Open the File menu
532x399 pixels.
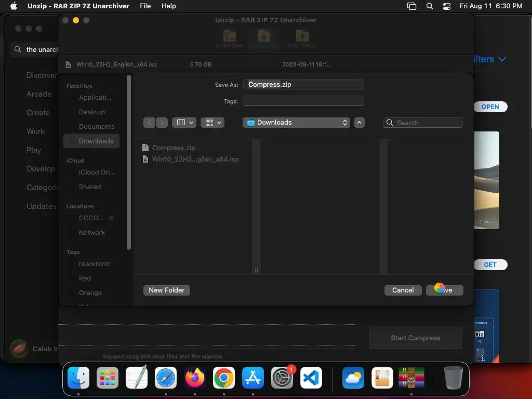145,6
